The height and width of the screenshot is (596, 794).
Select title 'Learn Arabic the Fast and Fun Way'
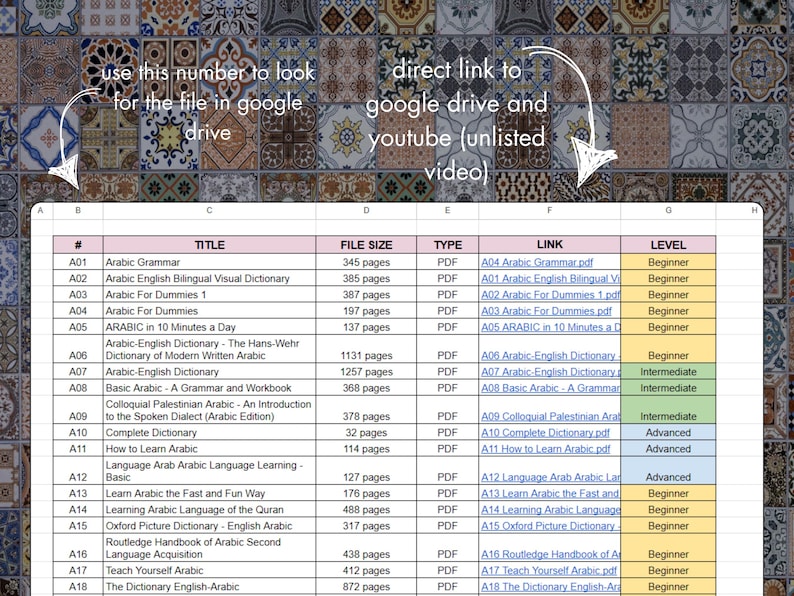coord(209,493)
